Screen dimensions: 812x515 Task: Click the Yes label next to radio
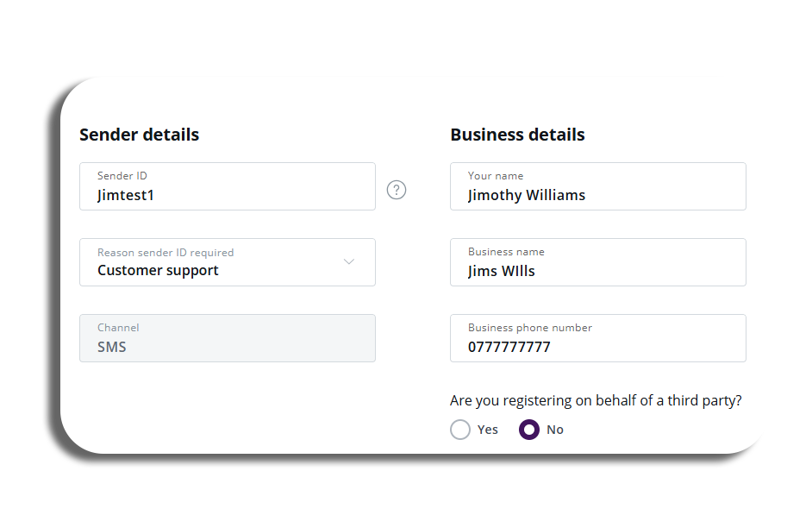point(487,430)
